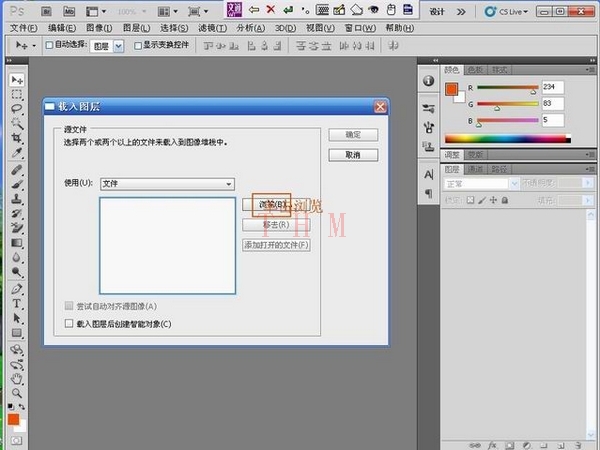Click the R value input field

click(x=553, y=87)
